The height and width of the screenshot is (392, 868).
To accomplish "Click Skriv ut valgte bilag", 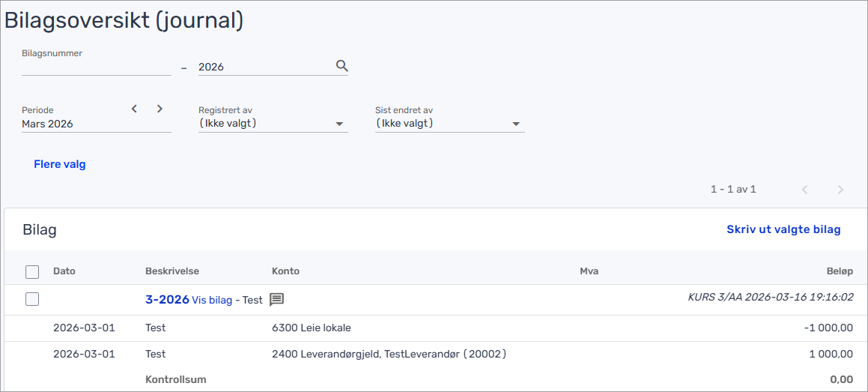I will pos(783,229).
